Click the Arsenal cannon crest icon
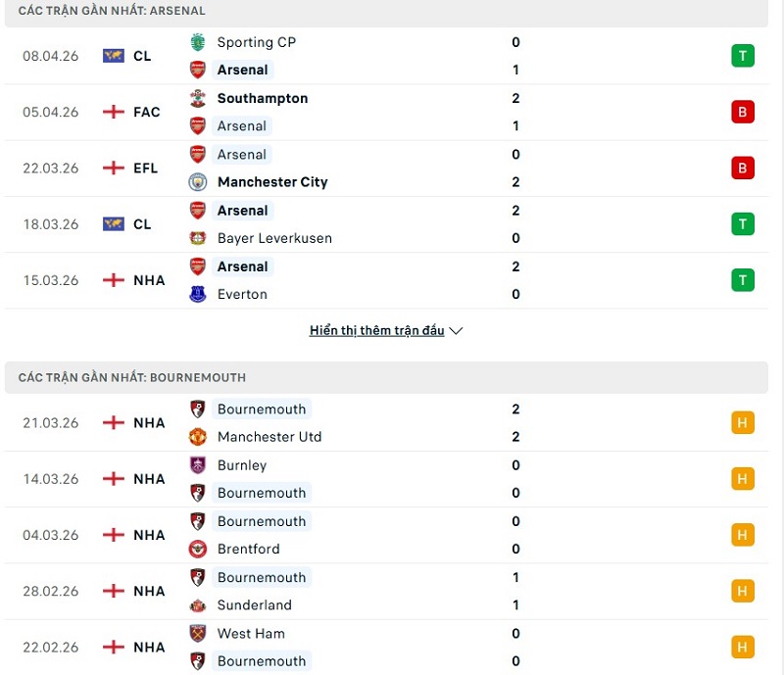The height and width of the screenshot is (675, 784). (x=198, y=71)
